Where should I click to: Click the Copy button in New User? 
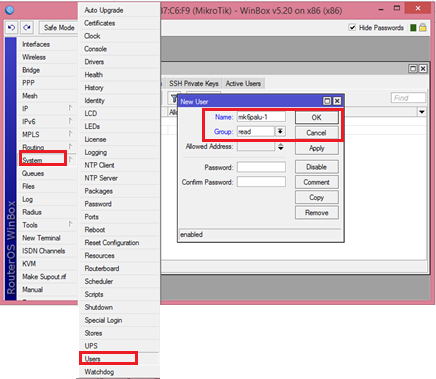click(x=317, y=198)
